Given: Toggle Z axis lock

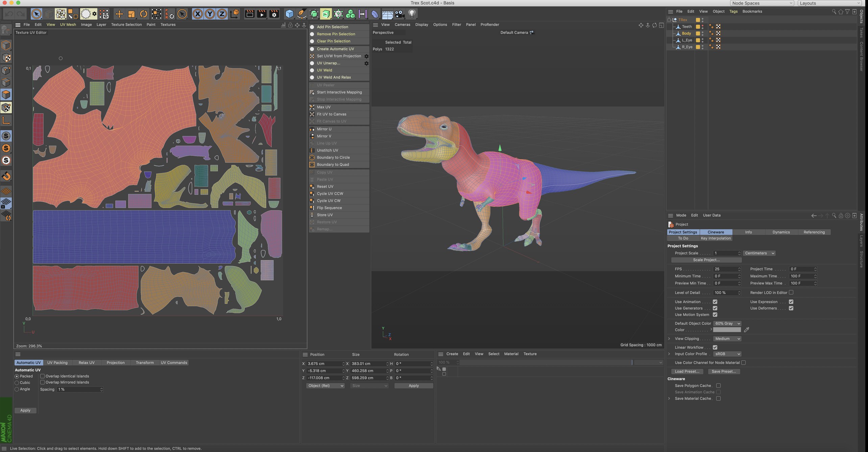Looking at the screenshot, I should click(x=222, y=14).
